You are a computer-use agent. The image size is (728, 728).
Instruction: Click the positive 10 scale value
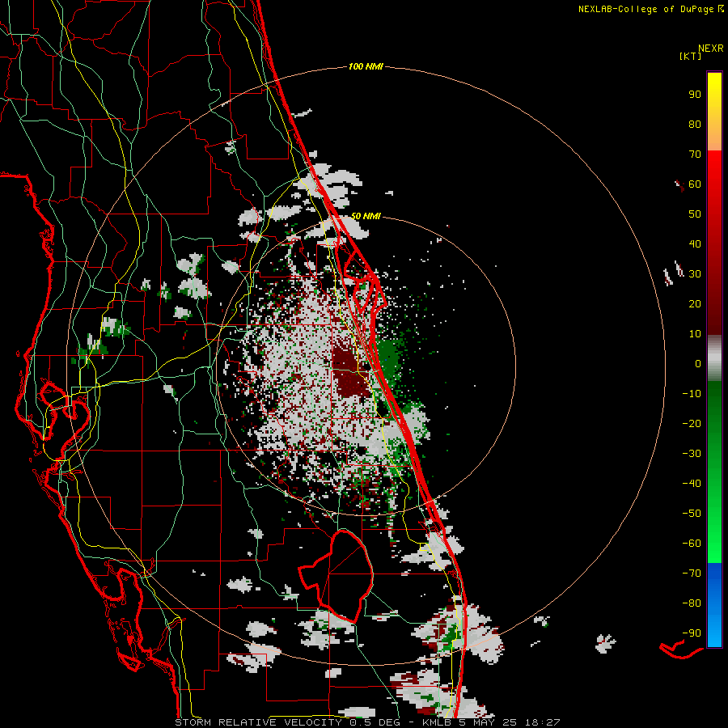tap(695, 334)
